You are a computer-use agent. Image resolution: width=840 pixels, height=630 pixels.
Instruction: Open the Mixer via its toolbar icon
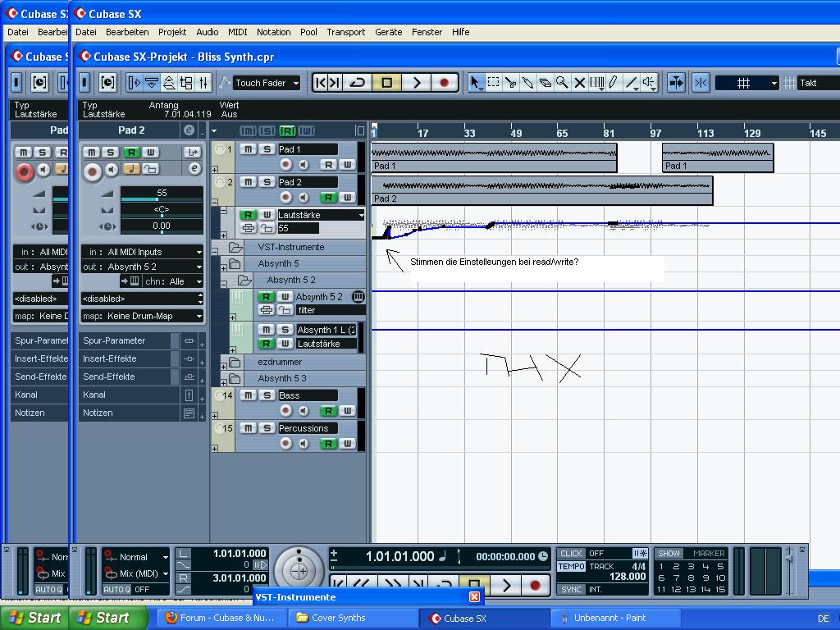pyautogui.click(x=203, y=83)
